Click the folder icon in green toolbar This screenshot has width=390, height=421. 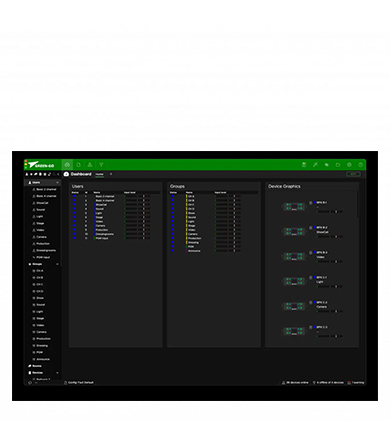[338, 165]
